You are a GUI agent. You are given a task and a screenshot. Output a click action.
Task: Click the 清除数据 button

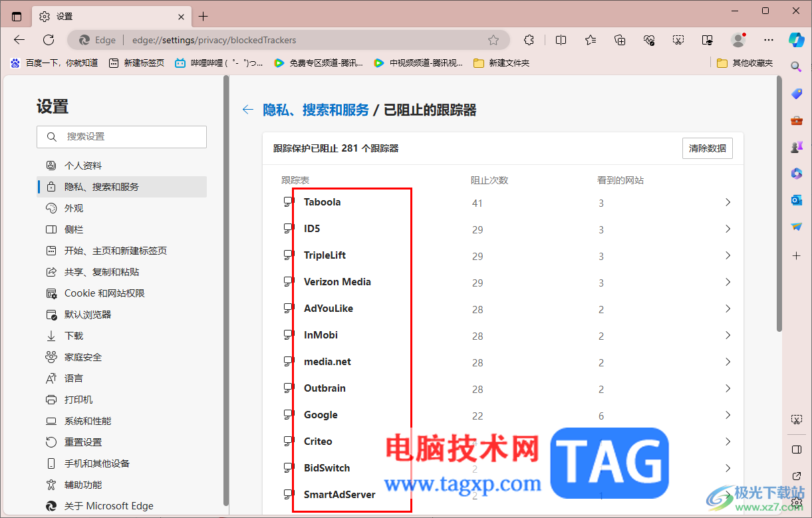point(708,148)
